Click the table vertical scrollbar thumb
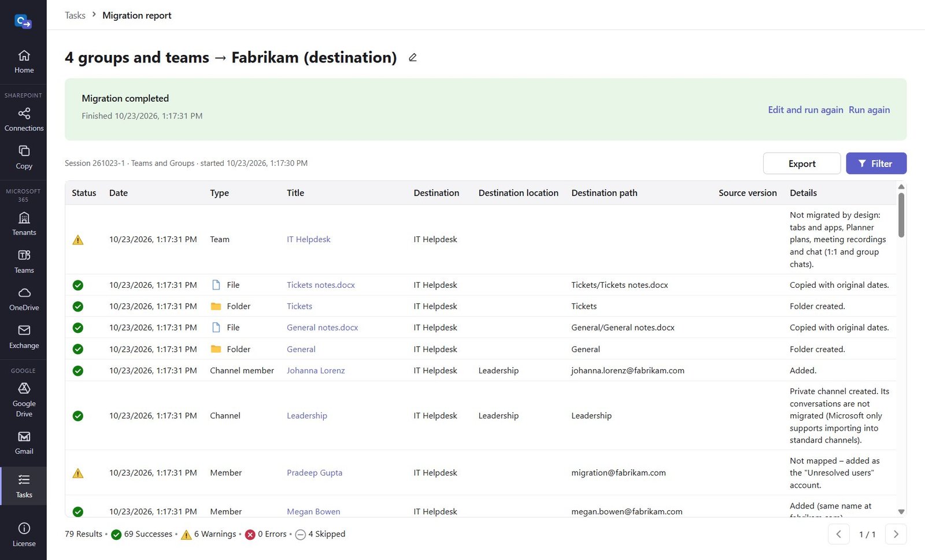The image size is (925, 560). [x=901, y=214]
